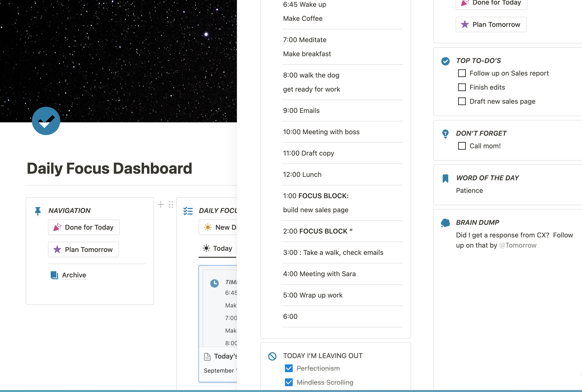Open the Archive page link
The image size is (582, 392).
point(74,275)
